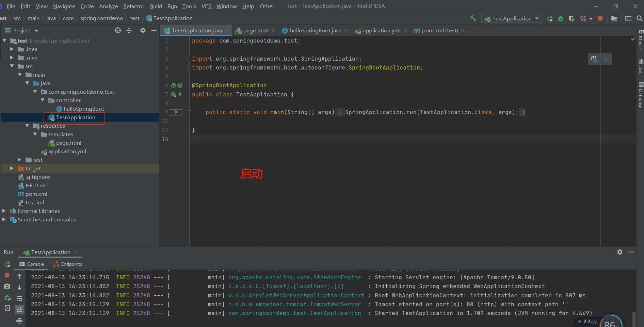Click the Print icon in console
644x327 pixels.
point(19,321)
